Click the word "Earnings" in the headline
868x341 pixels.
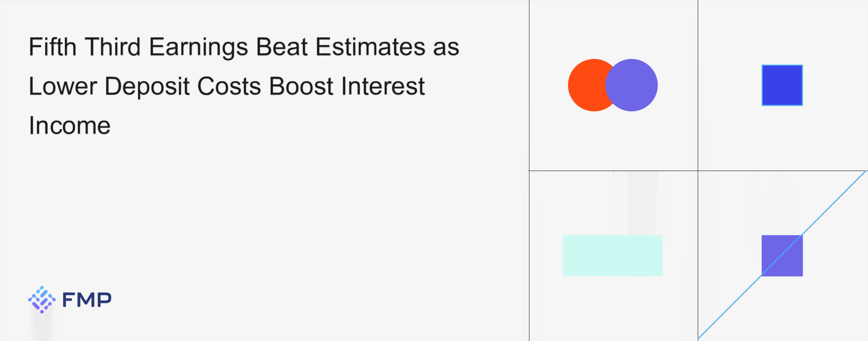pyautogui.click(x=198, y=47)
